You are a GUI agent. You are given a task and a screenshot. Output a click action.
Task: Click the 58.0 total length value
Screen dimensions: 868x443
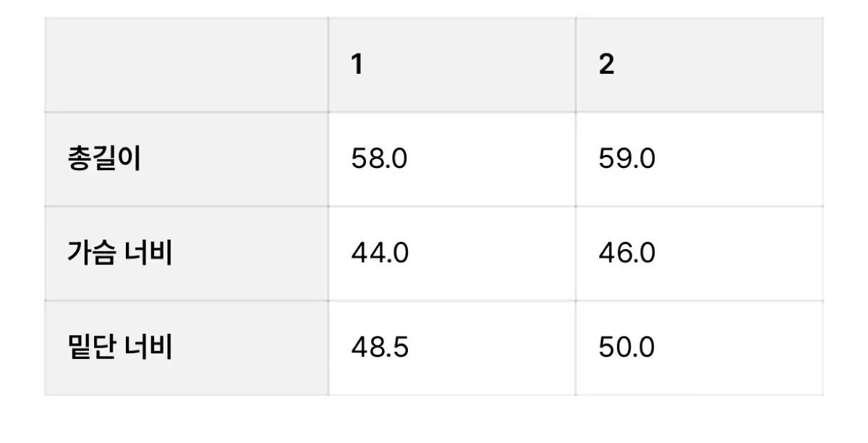pos(380,159)
